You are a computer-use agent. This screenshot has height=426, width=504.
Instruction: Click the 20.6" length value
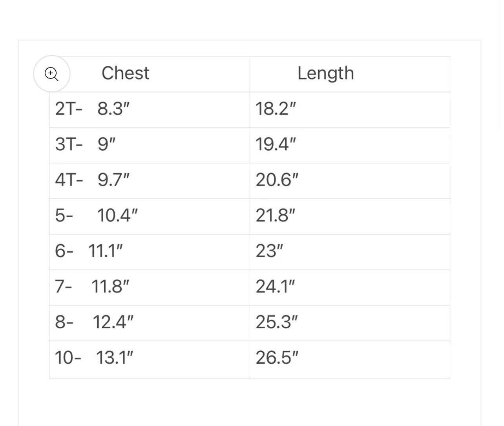(x=277, y=180)
